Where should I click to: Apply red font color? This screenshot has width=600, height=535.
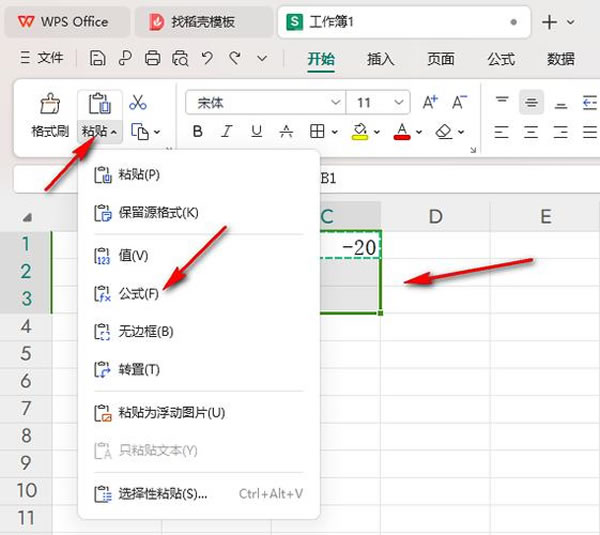[402, 132]
